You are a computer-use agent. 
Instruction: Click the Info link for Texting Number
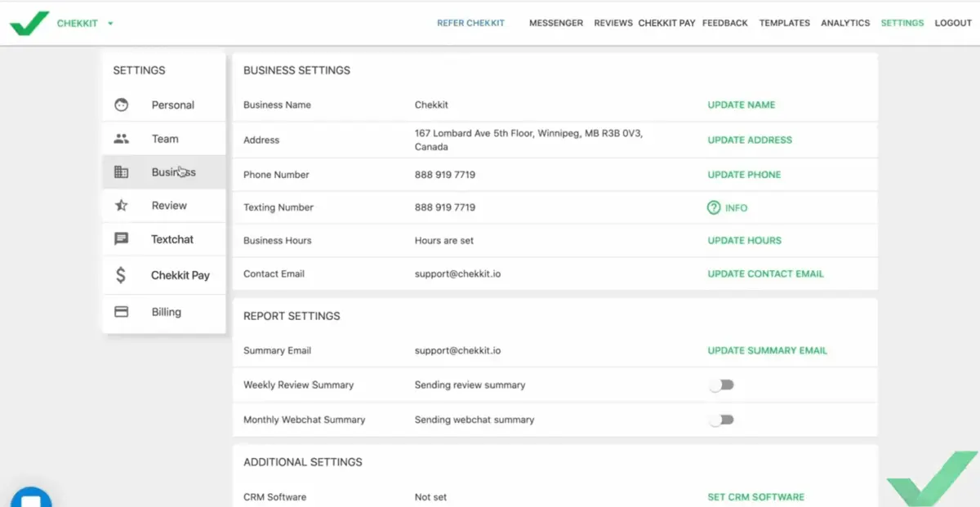736,208
